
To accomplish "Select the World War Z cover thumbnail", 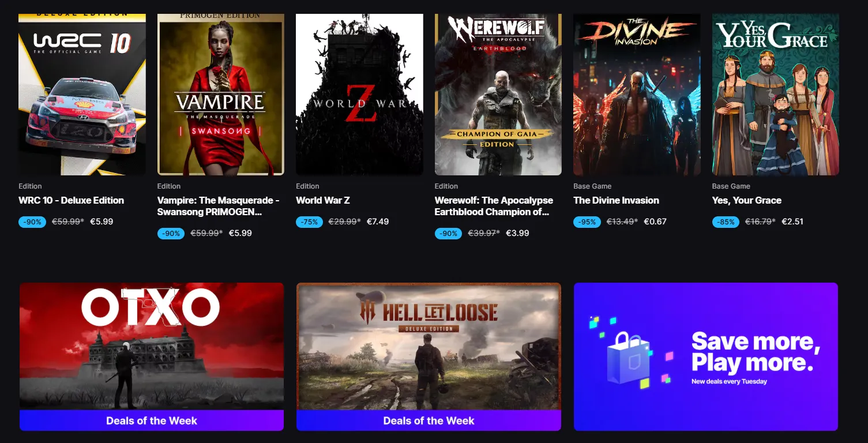I will tap(359, 95).
